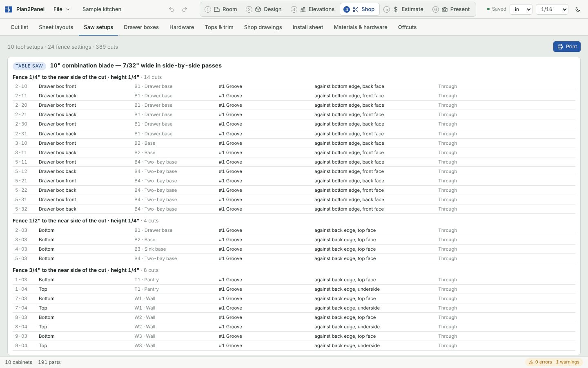Go to step 2 Design
Image resolution: width=588 pixels, height=368 pixels.
pyautogui.click(x=264, y=9)
